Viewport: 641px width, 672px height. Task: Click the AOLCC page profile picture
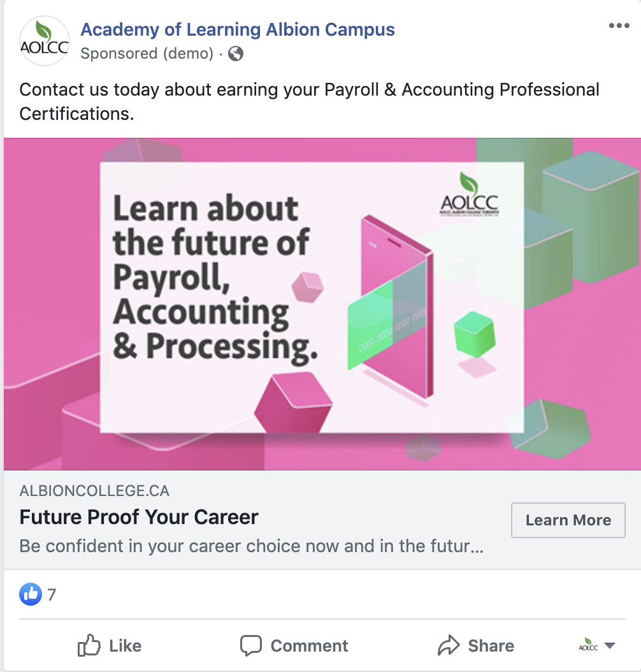pos(44,41)
